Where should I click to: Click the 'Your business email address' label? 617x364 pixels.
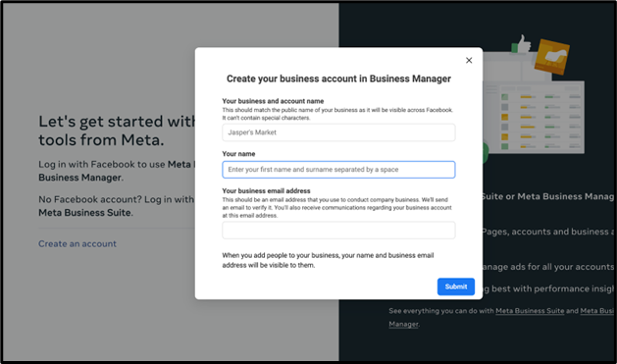266,191
